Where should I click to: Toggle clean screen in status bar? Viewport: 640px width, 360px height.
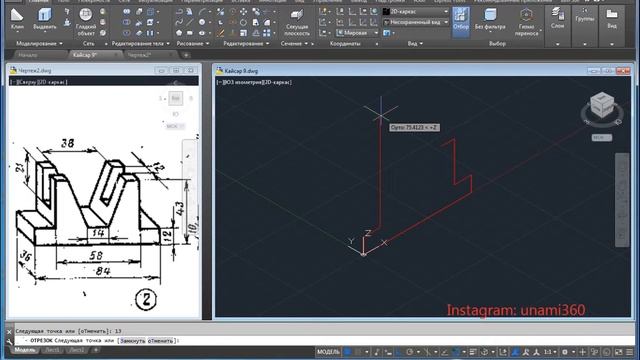coord(619,351)
